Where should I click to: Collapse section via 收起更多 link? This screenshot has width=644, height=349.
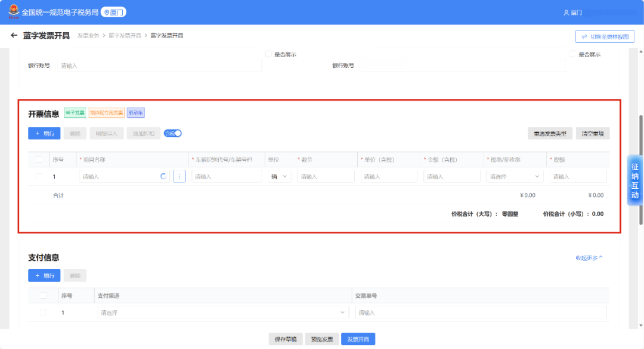589,258
